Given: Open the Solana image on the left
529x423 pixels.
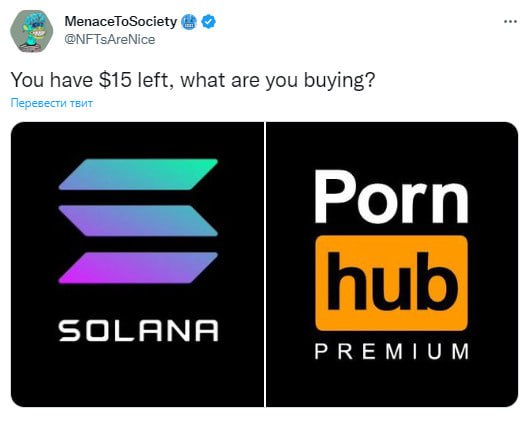Looking at the screenshot, I should pyautogui.click(x=138, y=264).
